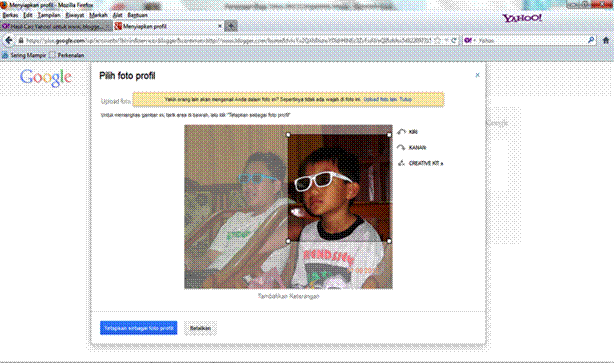615x364 pixels.
Task: Open the Perkenalan bookmark
Action: click(x=67, y=55)
